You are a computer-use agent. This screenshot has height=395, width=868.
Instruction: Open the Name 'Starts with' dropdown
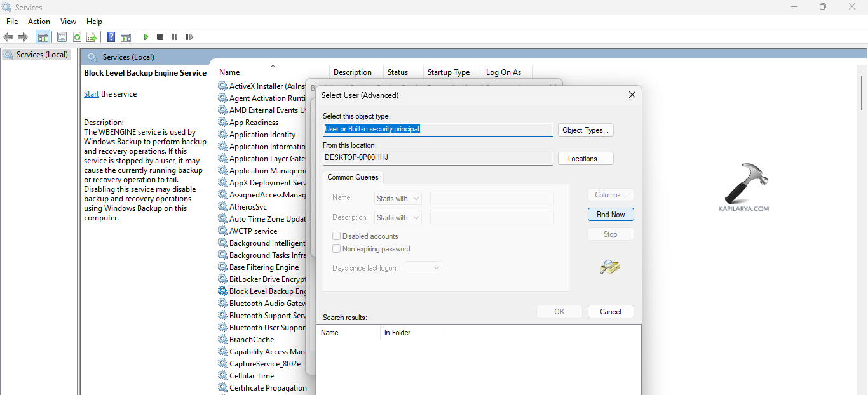pyautogui.click(x=398, y=199)
